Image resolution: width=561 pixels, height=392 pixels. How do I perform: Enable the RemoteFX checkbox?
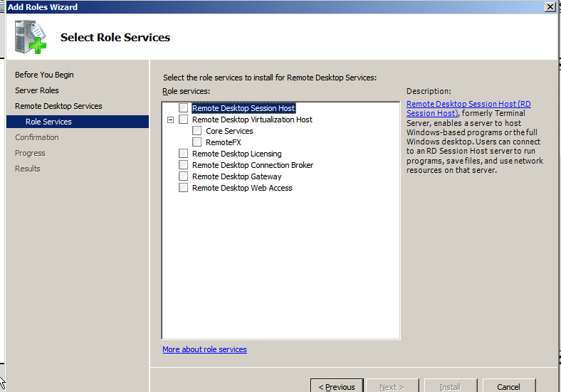pos(196,142)
